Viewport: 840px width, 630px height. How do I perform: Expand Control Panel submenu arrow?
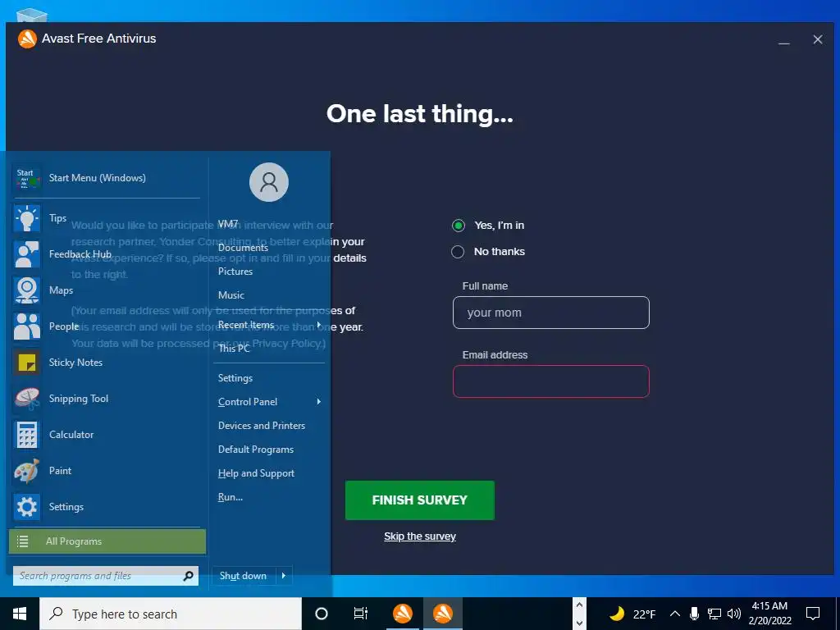(x=319, y=402)
